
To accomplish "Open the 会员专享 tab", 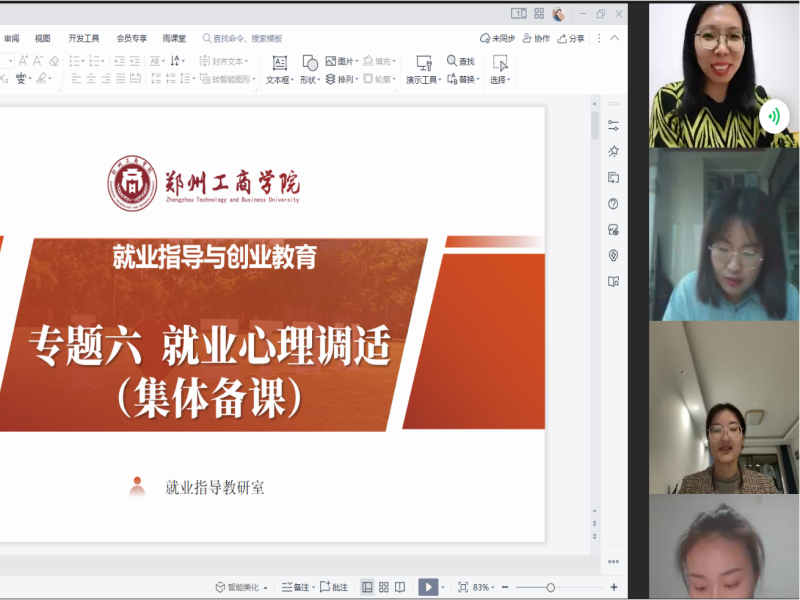I will point(132,38).
